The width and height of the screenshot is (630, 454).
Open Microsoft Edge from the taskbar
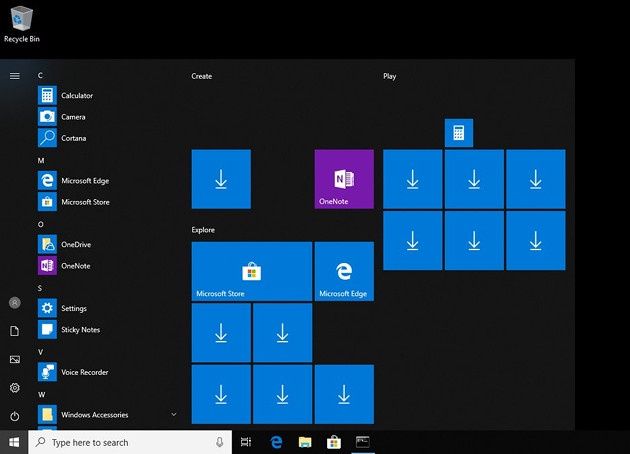[x=276, y=442]
